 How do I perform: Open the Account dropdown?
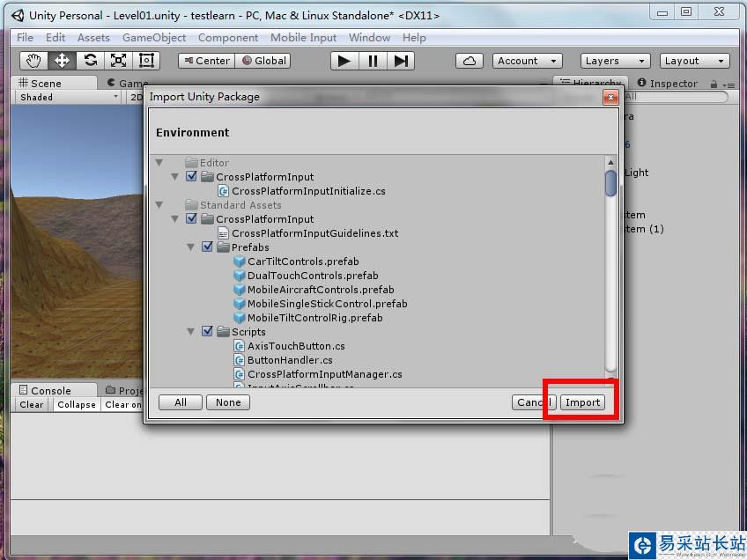[x=528, y=61]
